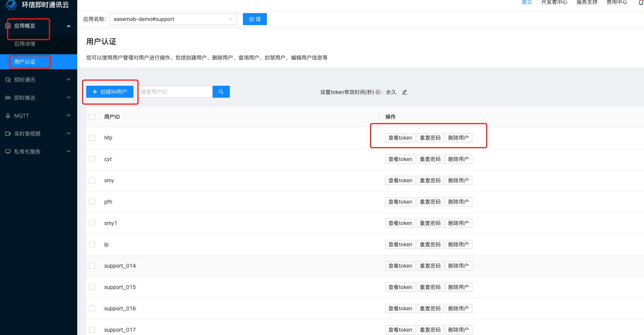Click the MQTT sidebar icon
The width and height of the screenshot is (644, 335).
[7, 116]
